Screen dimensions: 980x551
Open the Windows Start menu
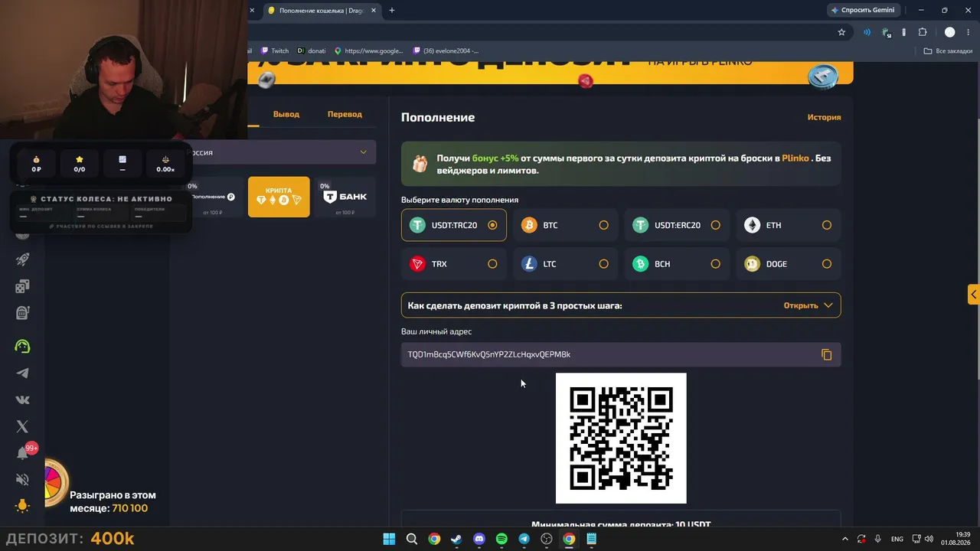click(x=389, y=539)
